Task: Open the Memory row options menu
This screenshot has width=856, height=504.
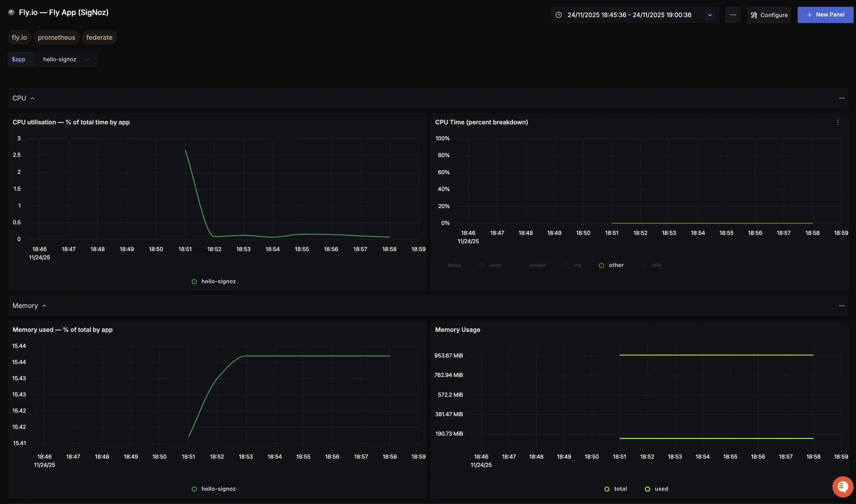Action: [841, 306]
